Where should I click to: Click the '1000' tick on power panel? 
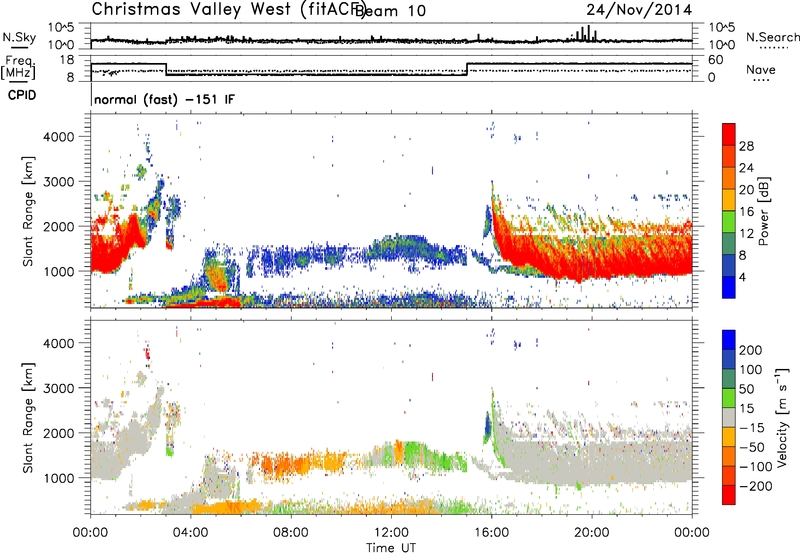point(59,271)
